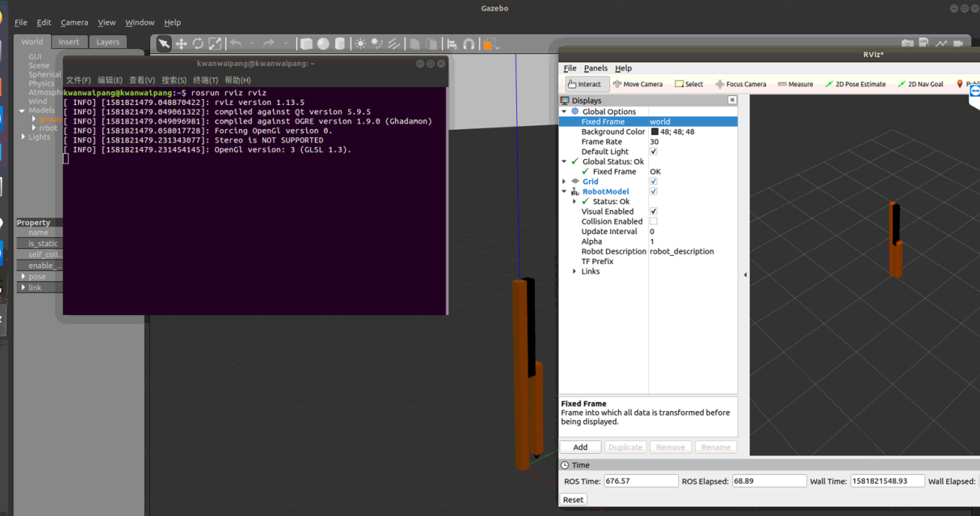This screenshot has width=980, height=516.
Task: Click ROS Time field in RViz
Action: (641, 481)
